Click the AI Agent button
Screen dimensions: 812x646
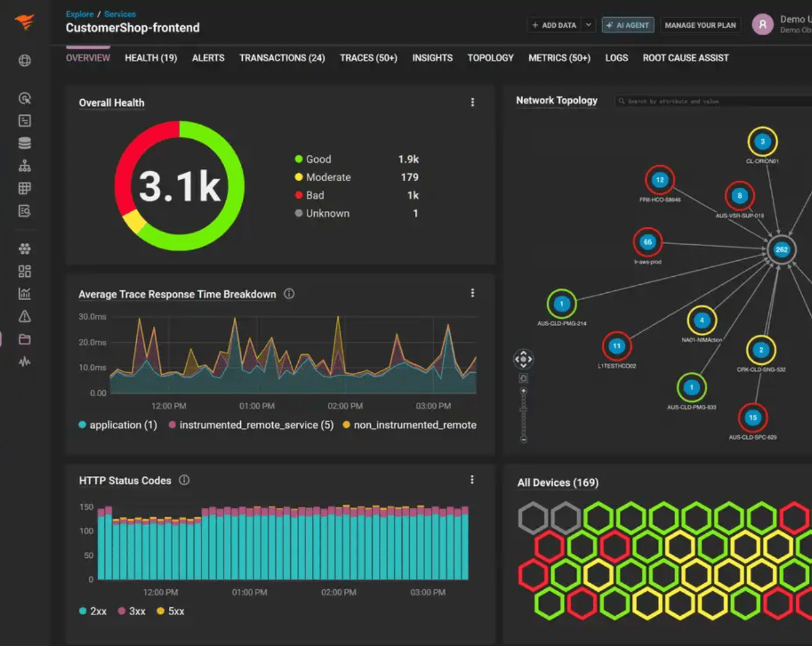628,25
